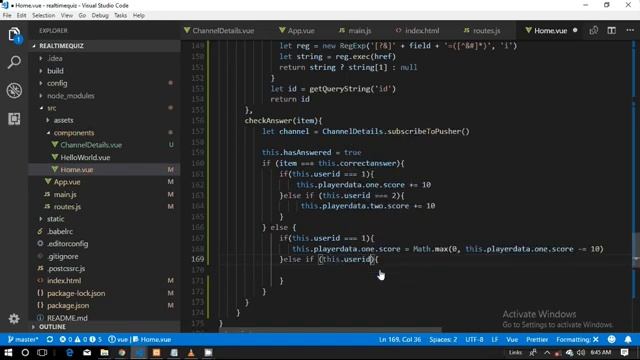Click Prettier in the status bar

click(x=537, y=339)
